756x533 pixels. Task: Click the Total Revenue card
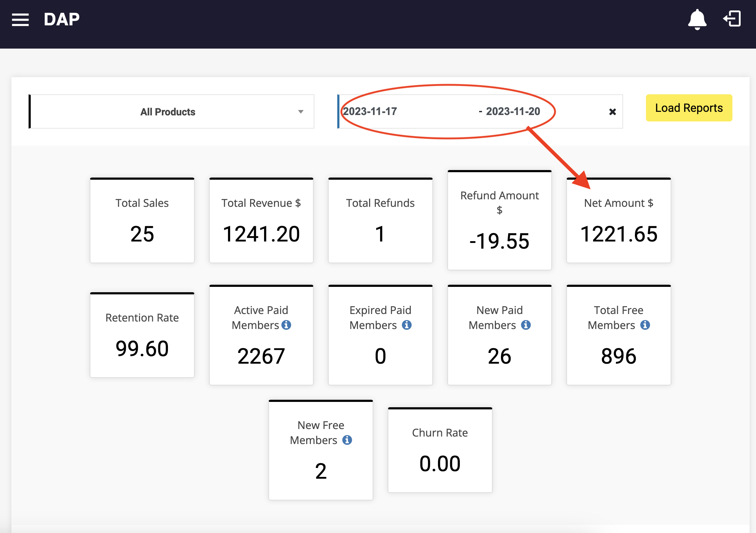pyautogui.click(x=261, y=221)
